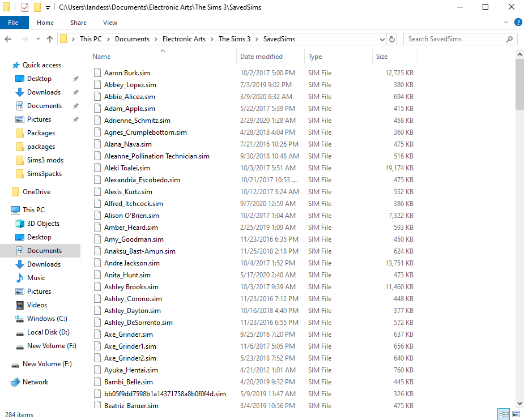Sort by the Name column header
Image resolution: width=524 pixels, height=420 pixels.
[x=101, y=57]
